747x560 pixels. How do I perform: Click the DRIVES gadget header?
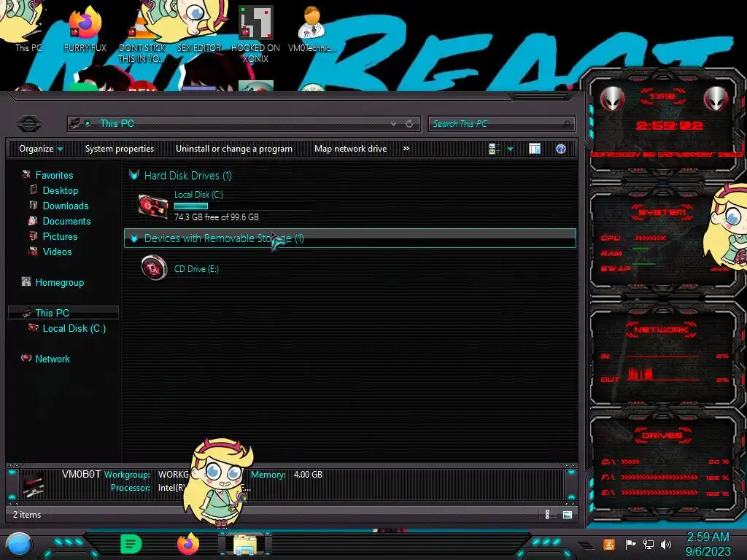[x=662, y=435]
